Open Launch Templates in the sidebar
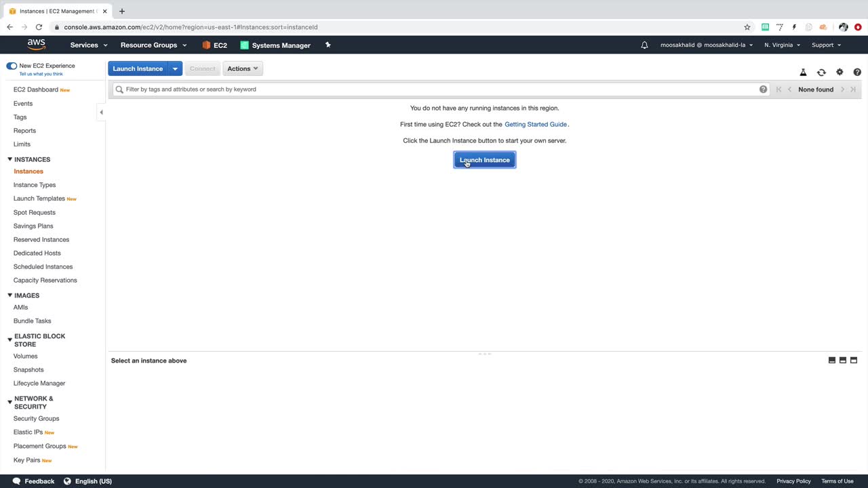 click(x=39, y=199)
